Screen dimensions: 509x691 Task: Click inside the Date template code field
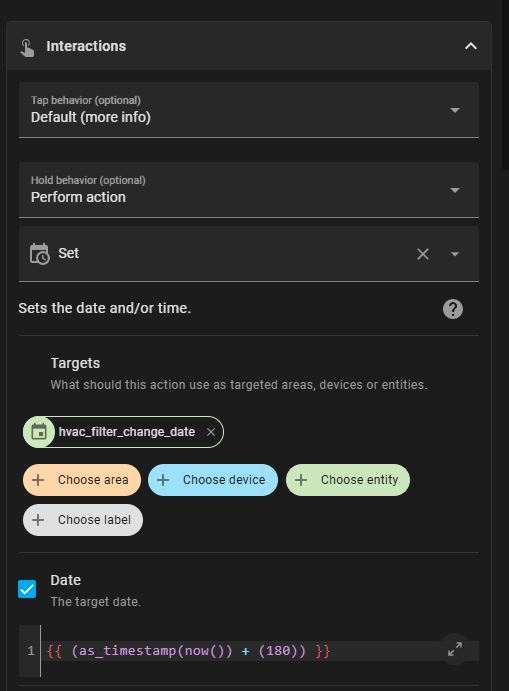242,651
